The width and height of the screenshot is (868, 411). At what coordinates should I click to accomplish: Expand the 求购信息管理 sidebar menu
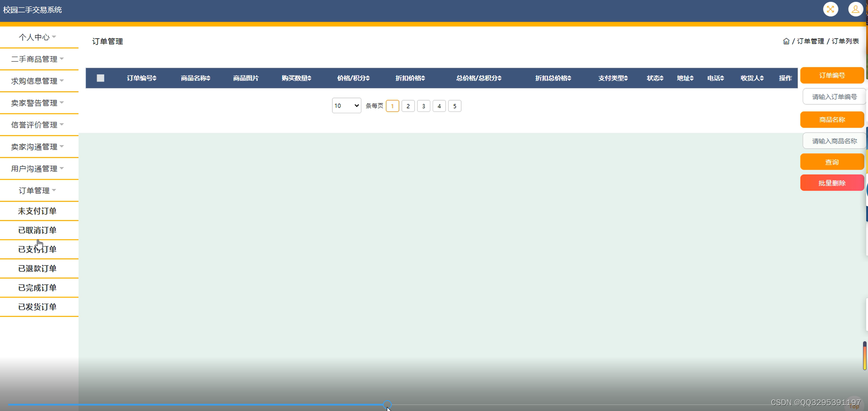[39, 81]
